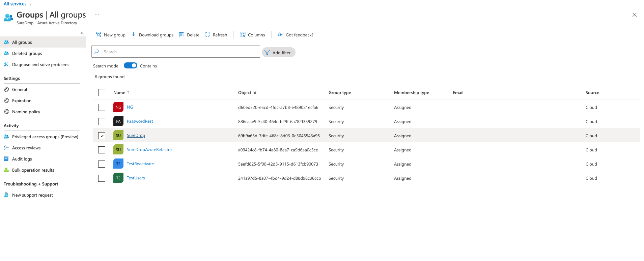Click the All groups sidebar icon
644x261 pixels.
[x=6, y=42]
